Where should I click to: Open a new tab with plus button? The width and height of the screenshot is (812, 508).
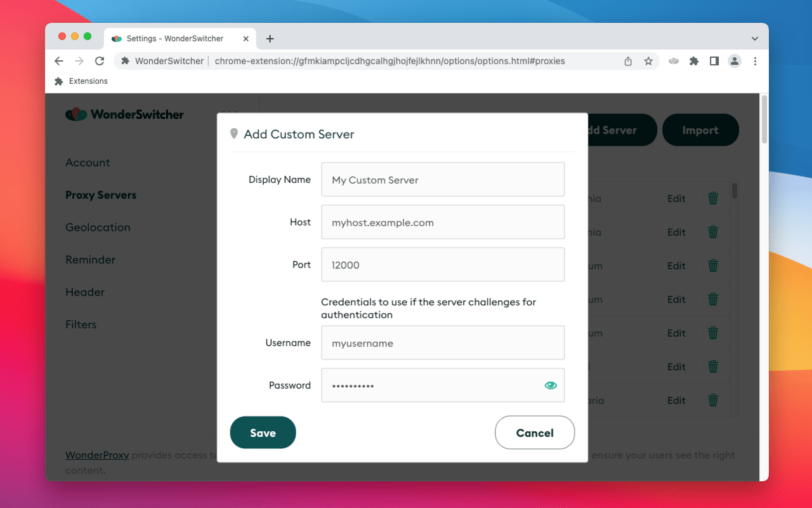point(270,39)
